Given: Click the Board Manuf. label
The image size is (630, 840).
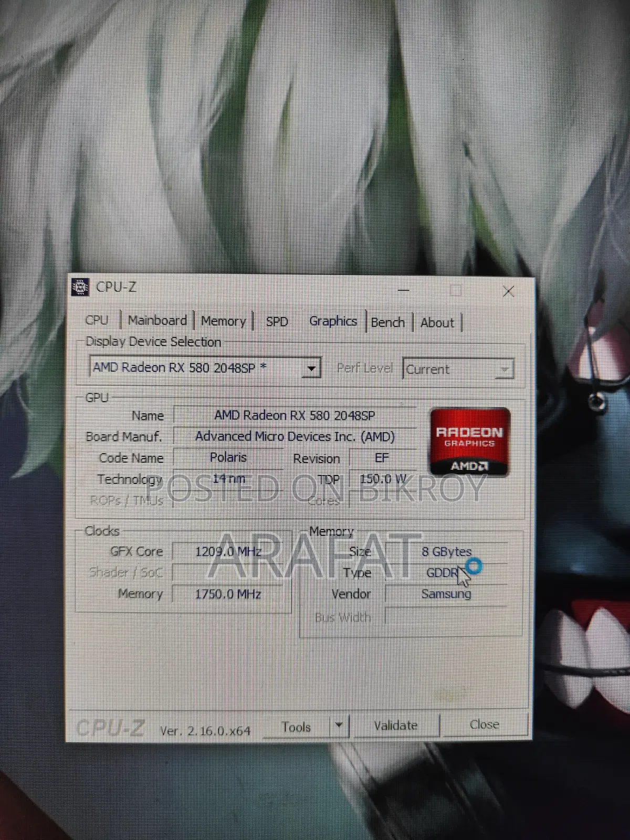Looking at the screenshot, I should [124, 437].
